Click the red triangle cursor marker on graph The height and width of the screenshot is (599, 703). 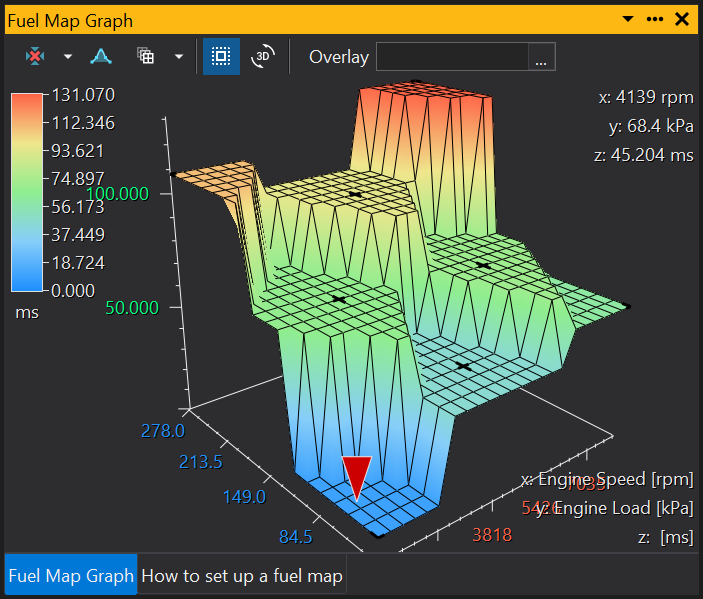pos(357,476)
